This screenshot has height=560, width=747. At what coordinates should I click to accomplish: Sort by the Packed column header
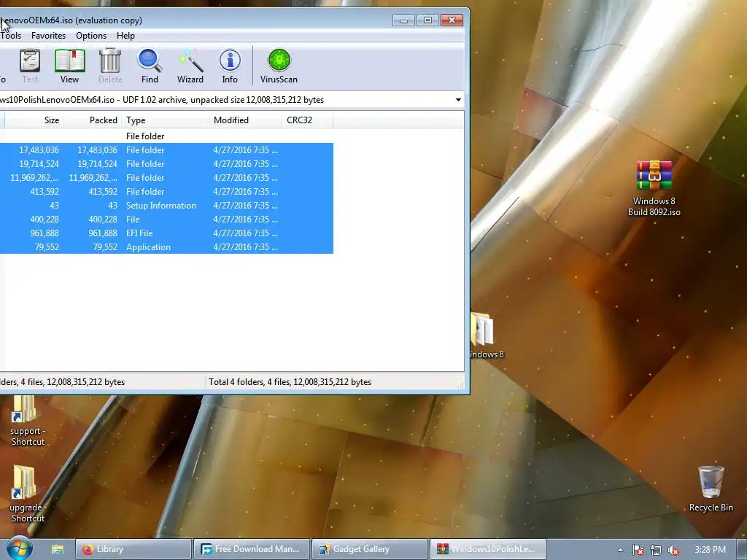(93, 120)
